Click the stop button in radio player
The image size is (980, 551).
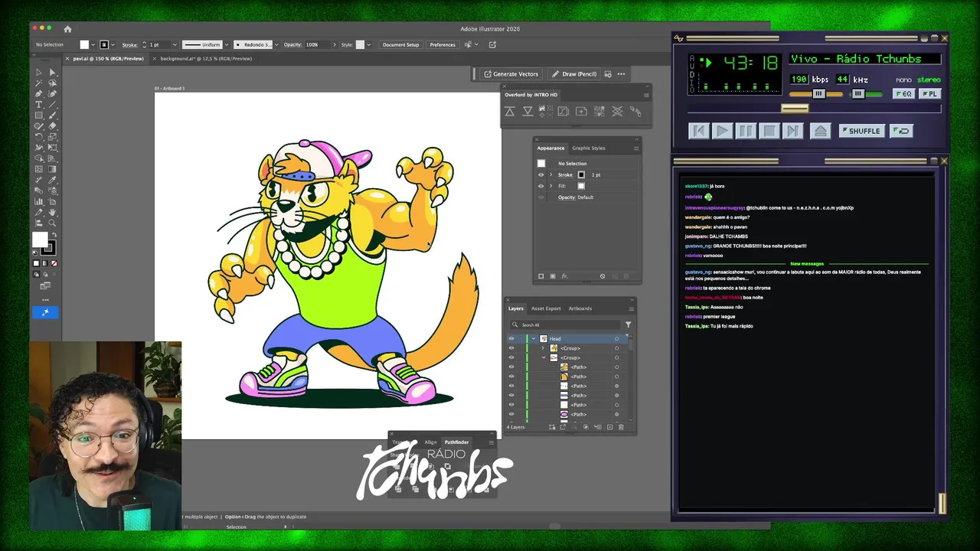coord(769,131)
